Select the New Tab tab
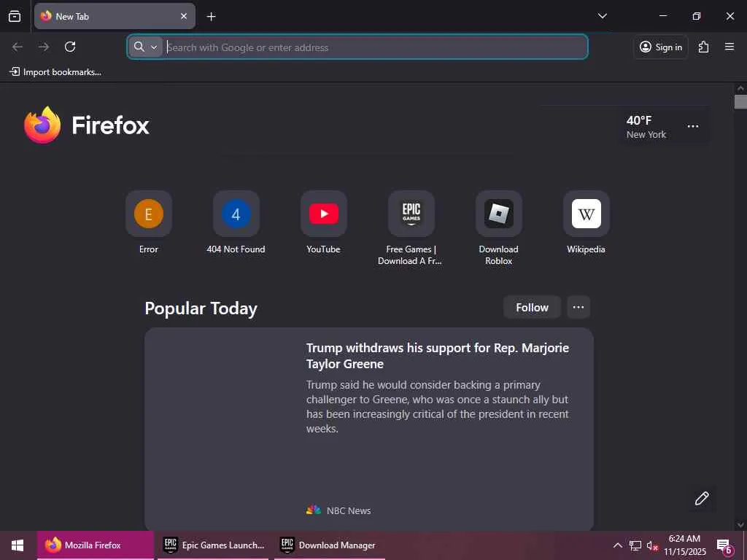This screenshot has width=747, height=560. [x=115, y=16]
